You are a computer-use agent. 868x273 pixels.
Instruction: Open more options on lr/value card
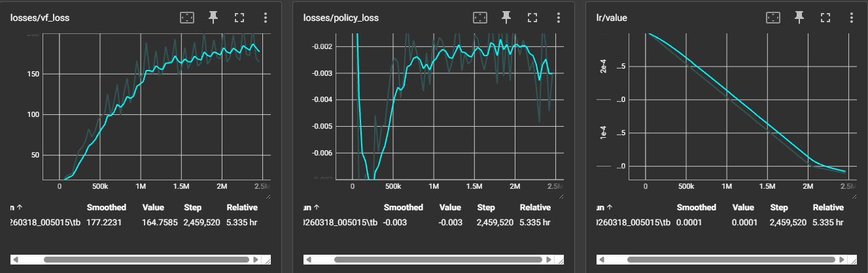coord(851,18)
